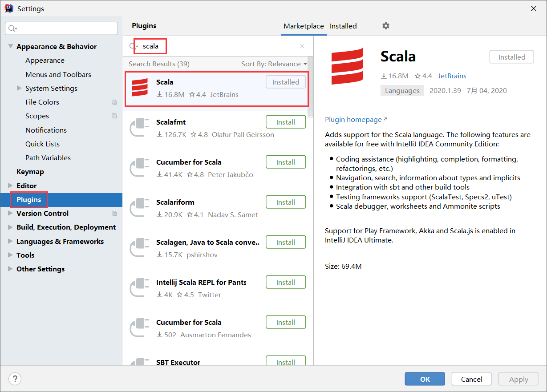Install the SBT Executor plugin
547x392 pixels.
coord(286,361)
